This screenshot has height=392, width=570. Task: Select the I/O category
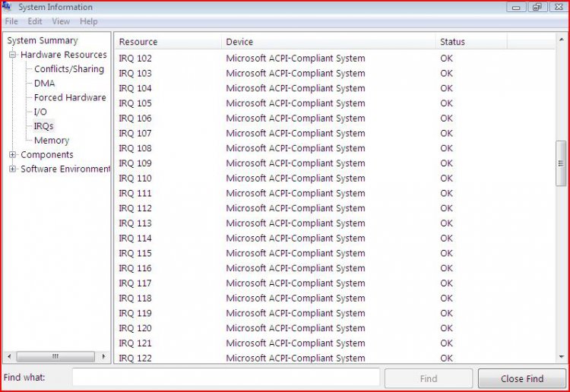click(40, 112)
